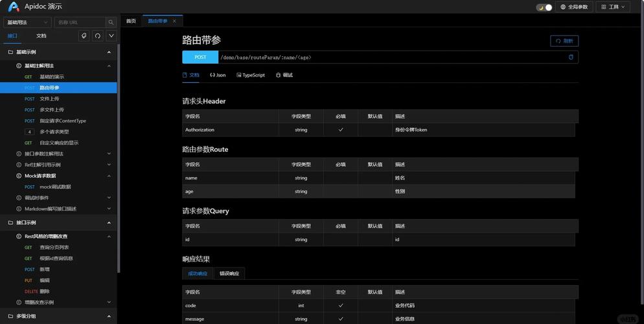Click the 基础示例 folder icon

click(10, 52)
